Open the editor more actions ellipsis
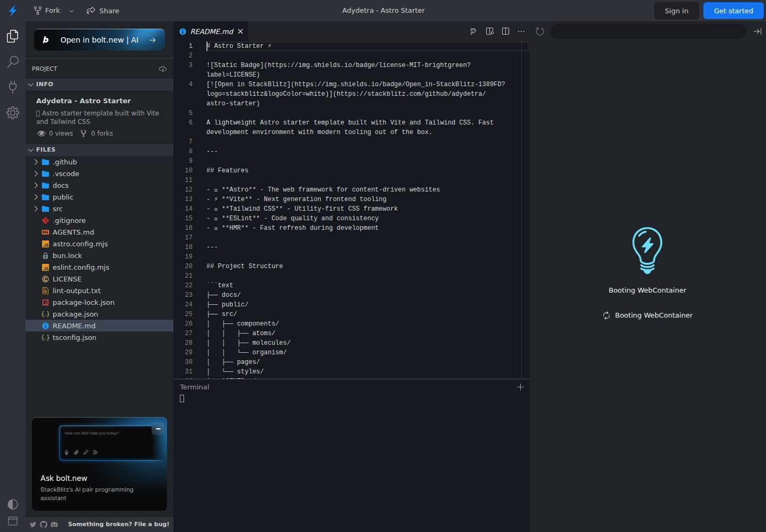Screen dimensions: 766x532 point(521,31)
